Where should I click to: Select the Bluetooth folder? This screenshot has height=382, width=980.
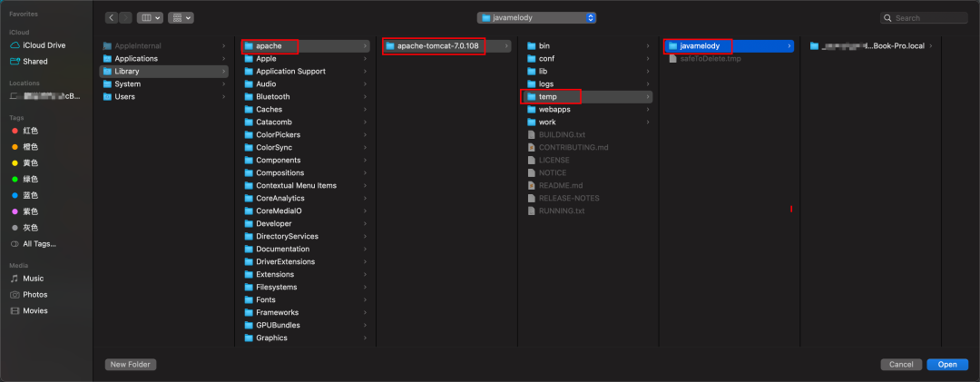[x=305, y=97]
